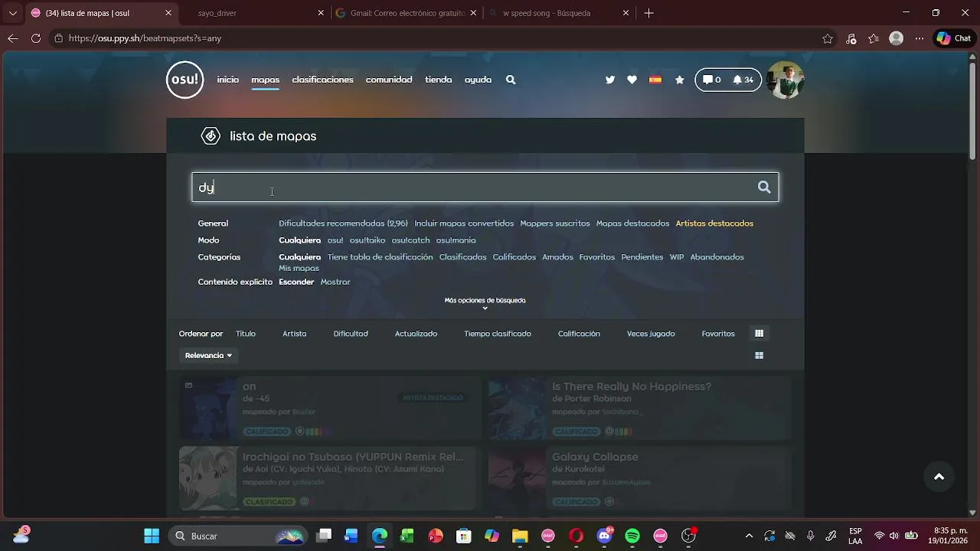The image size is (980, 551).
Task: Sort beatmaps by Título
Action: coord(246,334)
